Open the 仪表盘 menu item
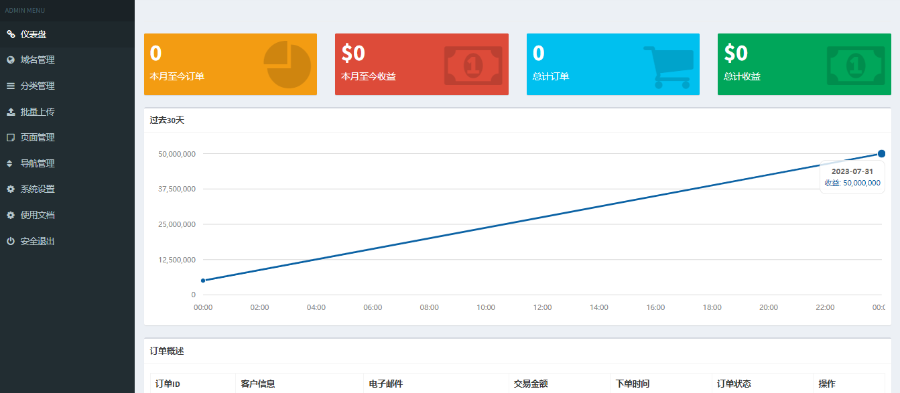 pos(67,34)
